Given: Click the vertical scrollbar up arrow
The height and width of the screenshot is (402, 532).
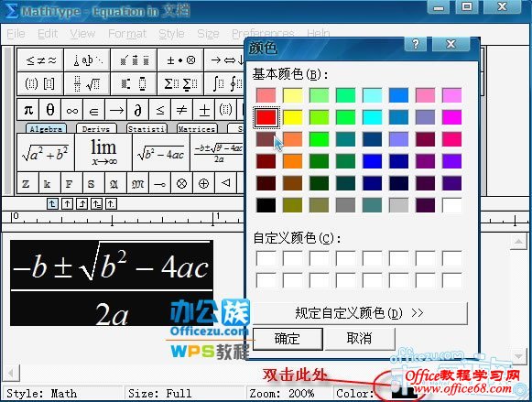Looking at the screenshot, I should [x=518, y=242].
